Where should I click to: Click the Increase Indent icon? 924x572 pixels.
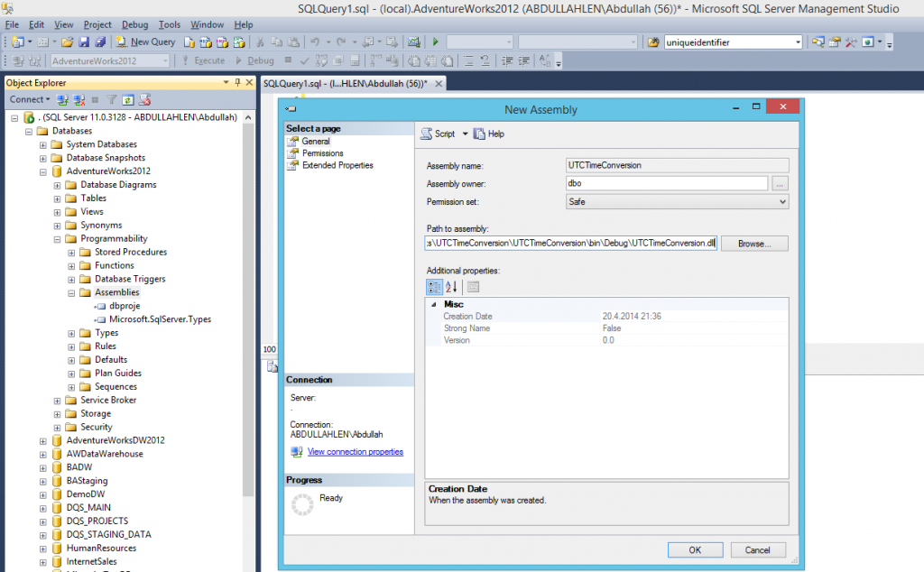524,60
